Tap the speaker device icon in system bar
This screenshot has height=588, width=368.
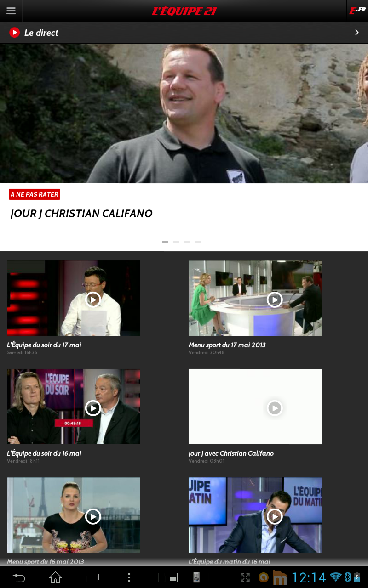pos(196,577)
